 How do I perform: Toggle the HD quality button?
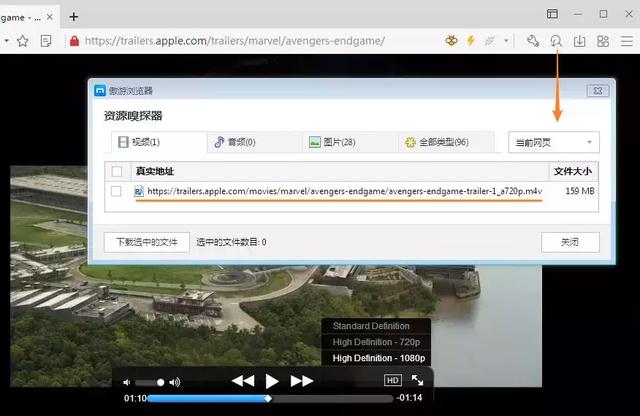click(x=393, y=380)
